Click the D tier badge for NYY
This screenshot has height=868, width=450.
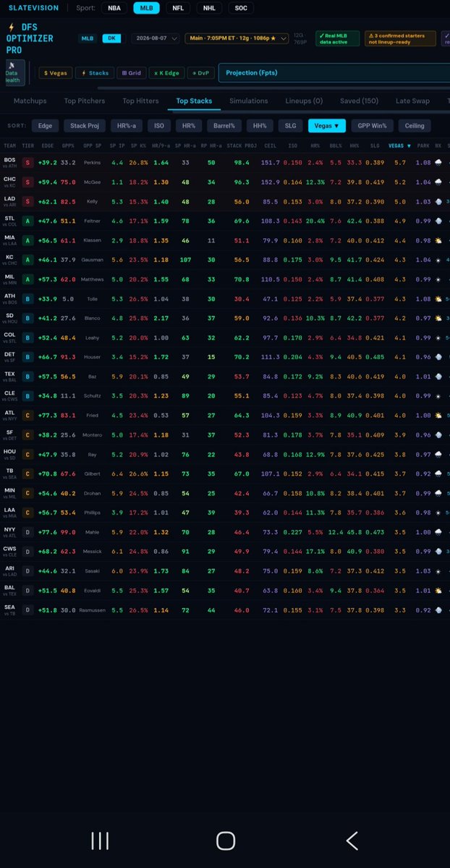click(x=27, y=532)
